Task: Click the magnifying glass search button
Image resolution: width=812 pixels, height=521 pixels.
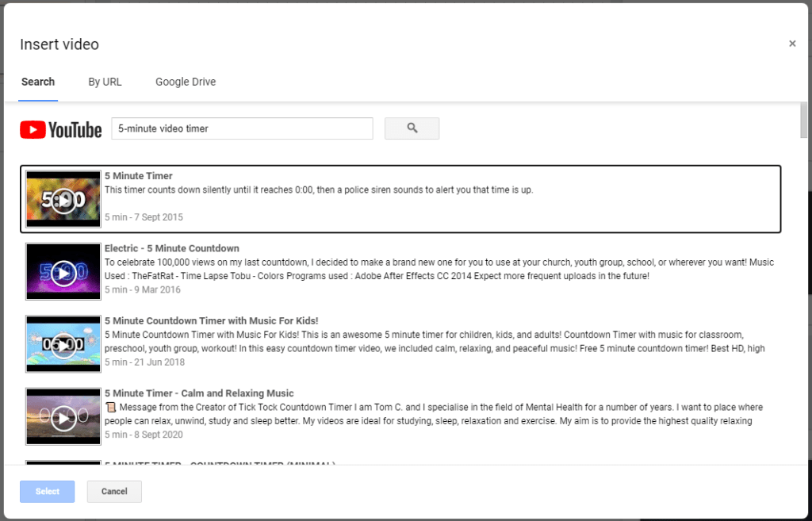Action: click(x=412, y=128)
